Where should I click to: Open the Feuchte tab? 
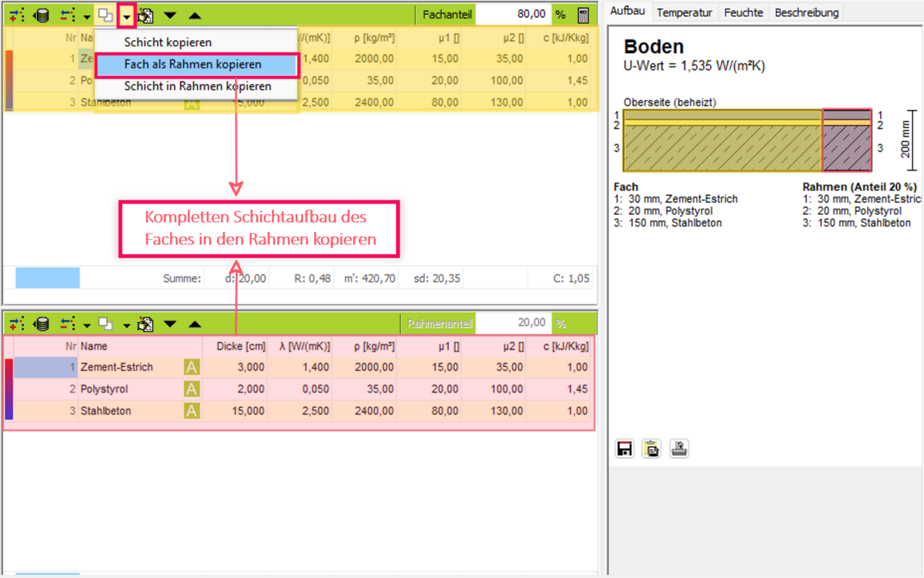coord(743,12)
